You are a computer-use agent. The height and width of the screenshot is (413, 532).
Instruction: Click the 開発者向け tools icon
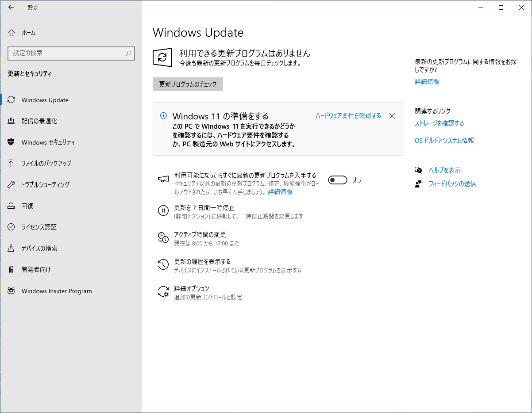pyautogui.click(x=12, y=269)
